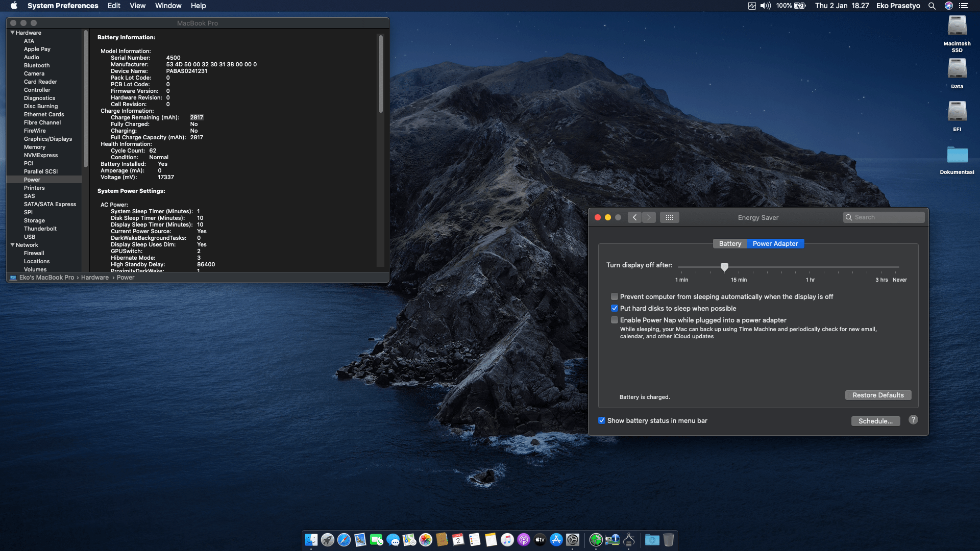Select the Power Adapter tab
The height and width of the screenshot is (551, 980).
coord(775,244)
